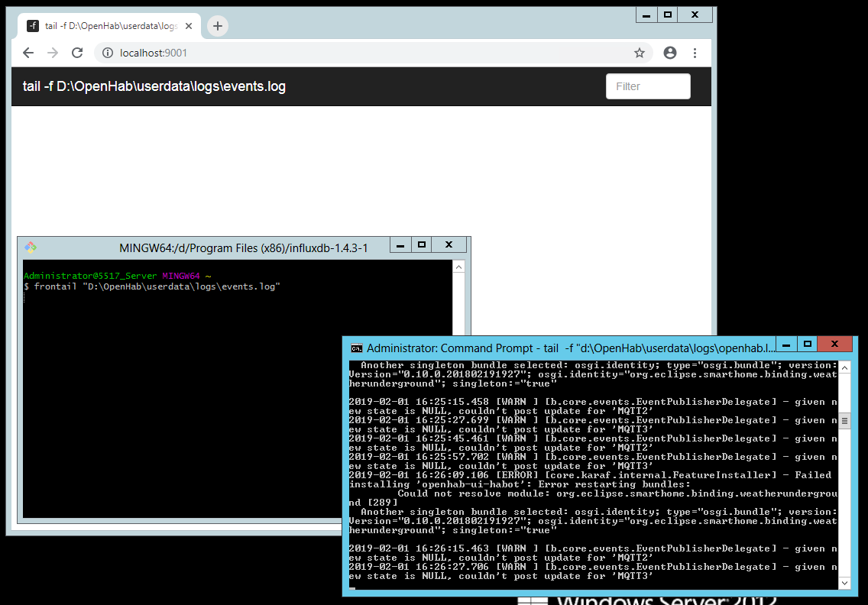Click into the Filter text box
The width and height of the screenshot is (868, 605).
(x=648, y=86)
